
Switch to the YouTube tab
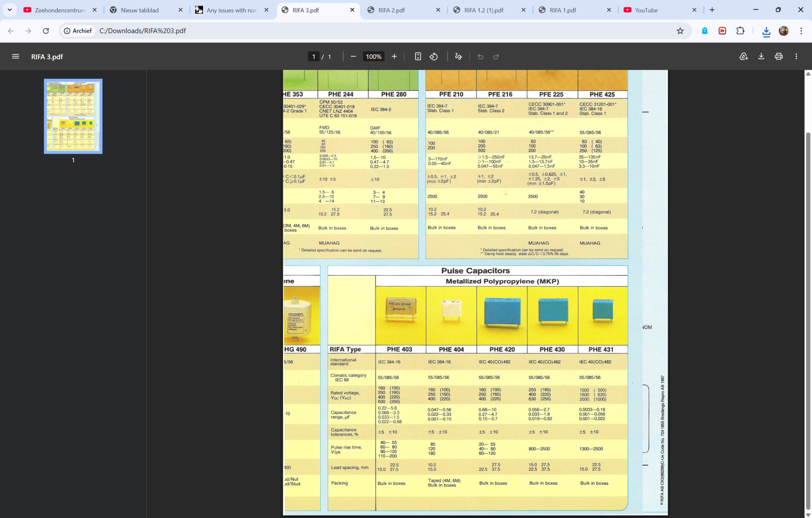[x=646, y=10]
